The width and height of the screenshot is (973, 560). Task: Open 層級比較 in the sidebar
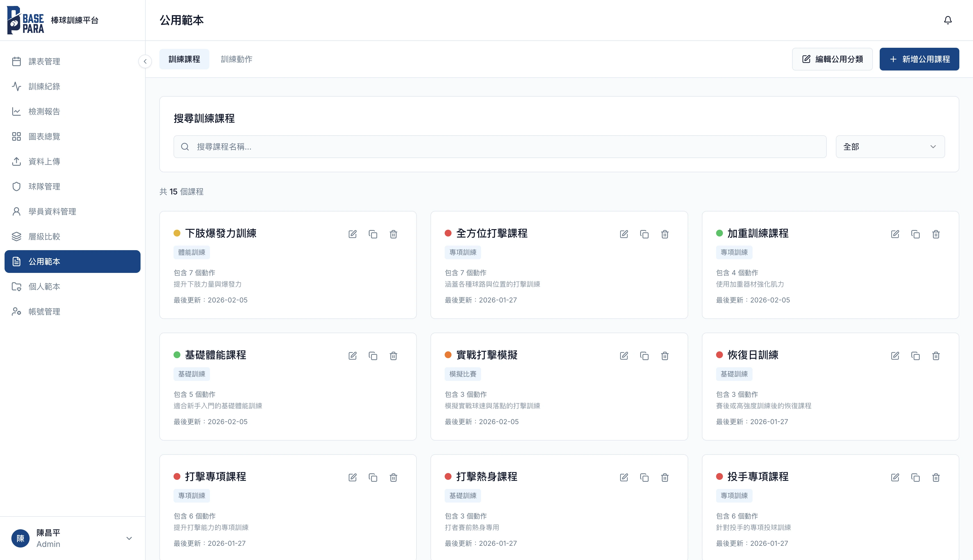click(72, 237)
